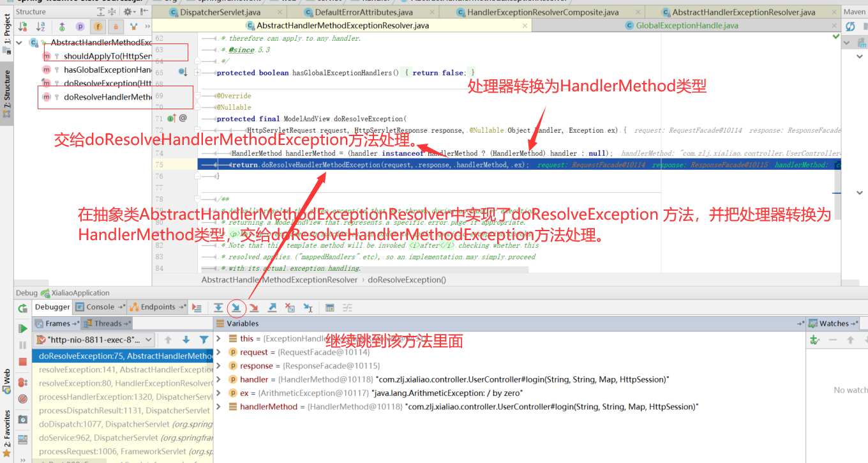Expand 'handler' variable node

click(218, 379)
